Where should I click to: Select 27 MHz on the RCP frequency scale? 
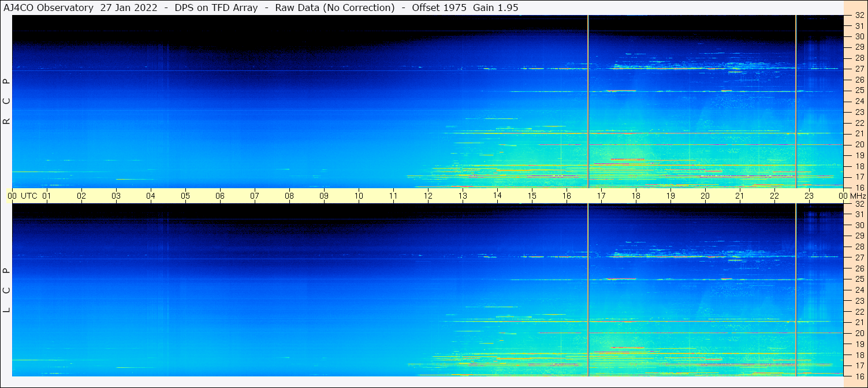859,69
